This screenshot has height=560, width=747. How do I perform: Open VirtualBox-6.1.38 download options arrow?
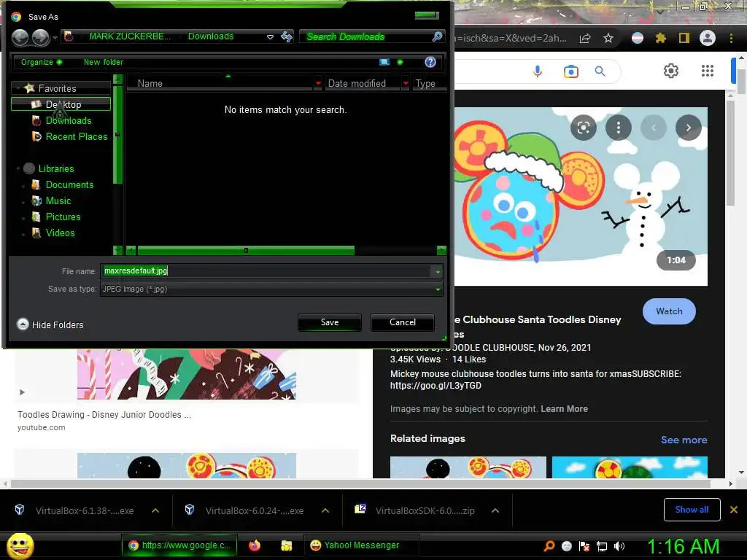[155, 510]
